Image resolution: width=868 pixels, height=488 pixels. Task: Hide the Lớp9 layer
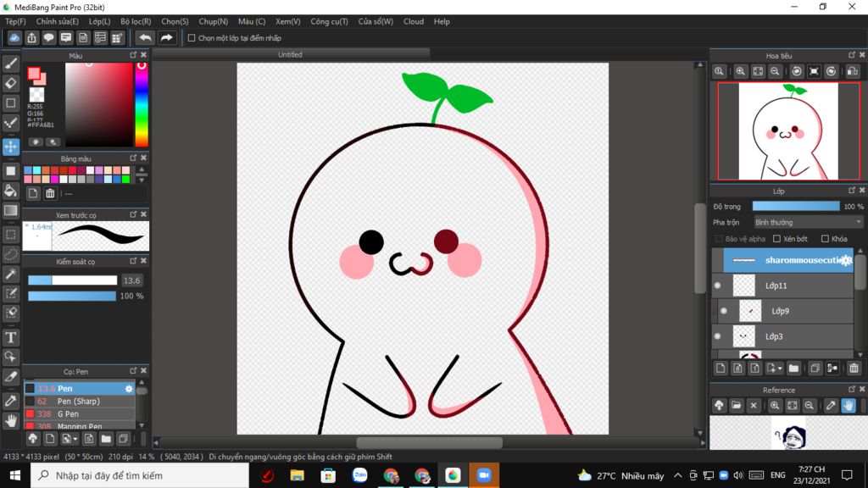(724, 311)
